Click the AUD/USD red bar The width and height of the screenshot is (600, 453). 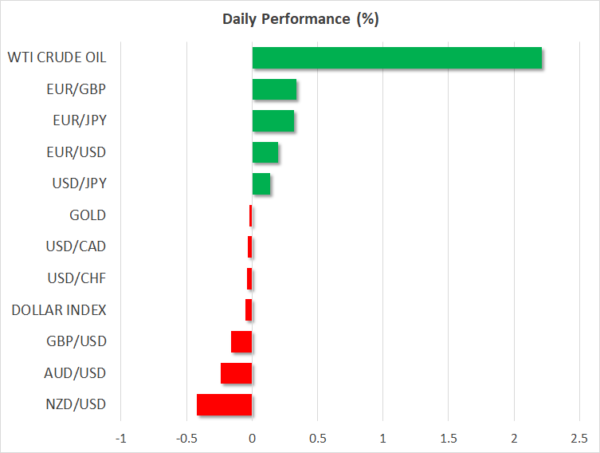[236, 373]
